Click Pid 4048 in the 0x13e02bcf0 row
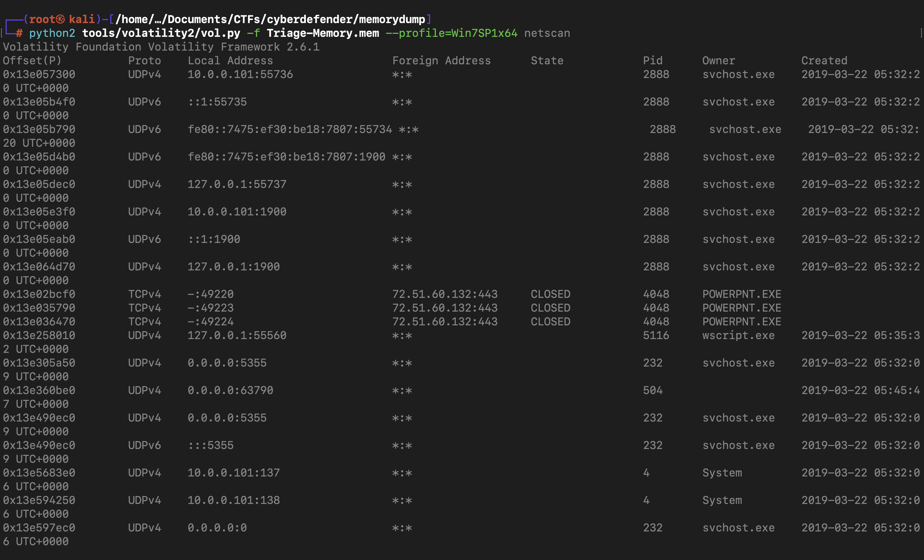This screenshot has height=560, width=924. pyautogui.click(x=656, y=294)
